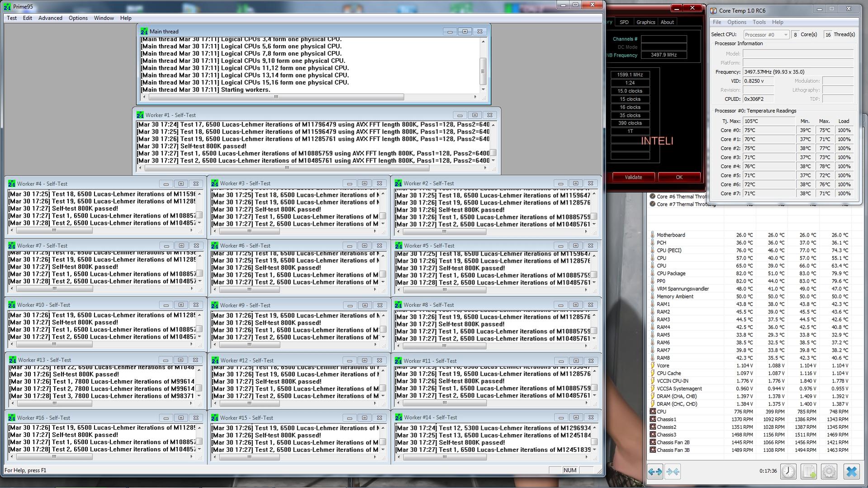
Task: Select the VRM Spannungswandler sensor row
Action: pos(749,289)
